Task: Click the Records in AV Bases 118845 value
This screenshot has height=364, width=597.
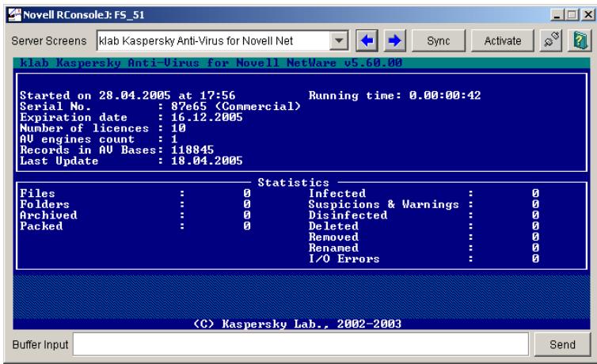Action: (192, 150)
